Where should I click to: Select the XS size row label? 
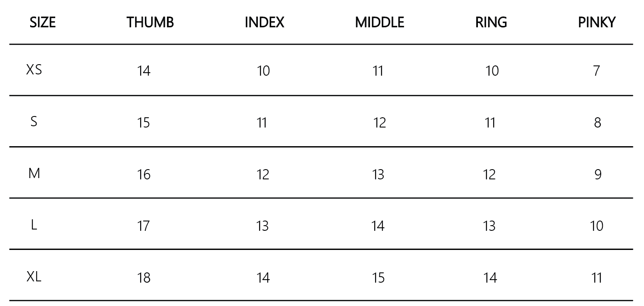pyautogui.click(x=34, y=70)
